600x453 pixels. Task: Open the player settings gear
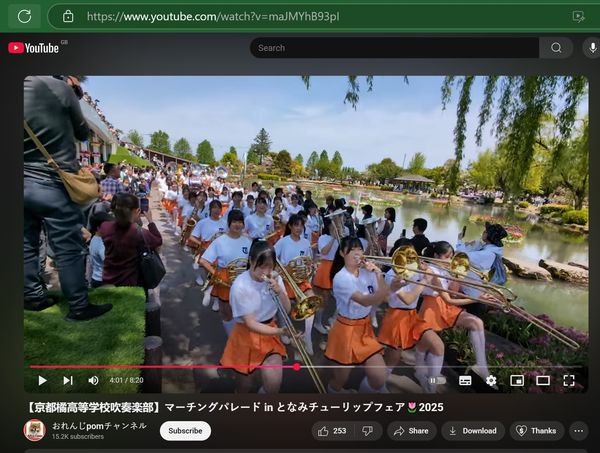(491, 380)
